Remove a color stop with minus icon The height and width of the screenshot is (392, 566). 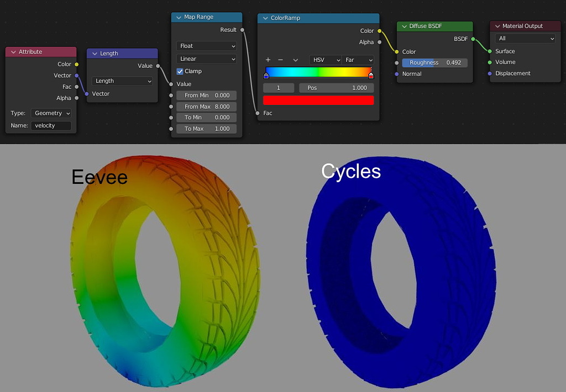click(280, 60)
